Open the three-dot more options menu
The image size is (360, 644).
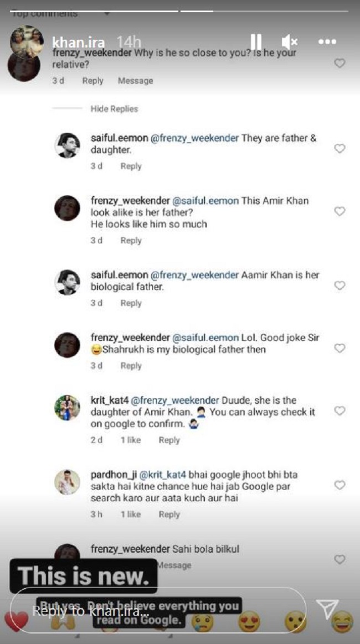[327, 41]
